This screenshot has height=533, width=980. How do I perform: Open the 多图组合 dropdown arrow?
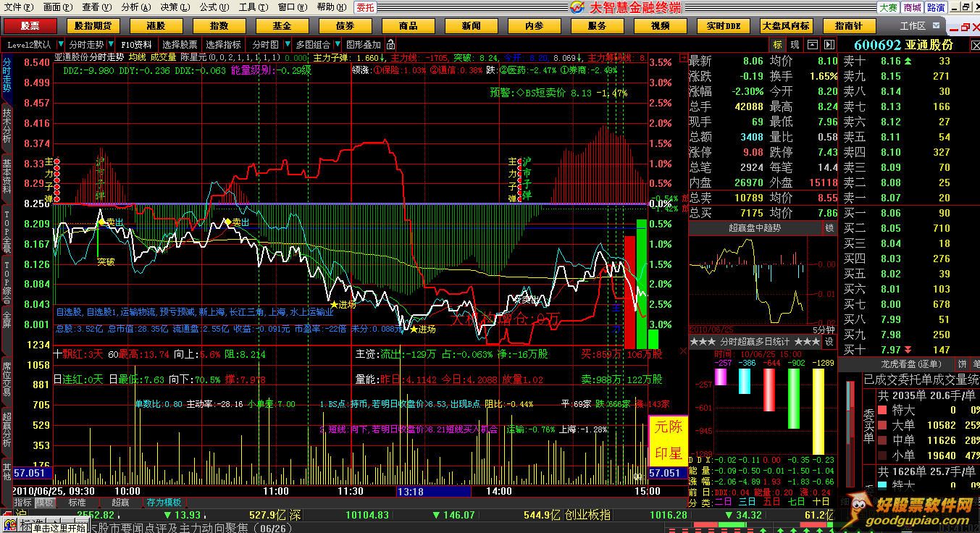338,45
